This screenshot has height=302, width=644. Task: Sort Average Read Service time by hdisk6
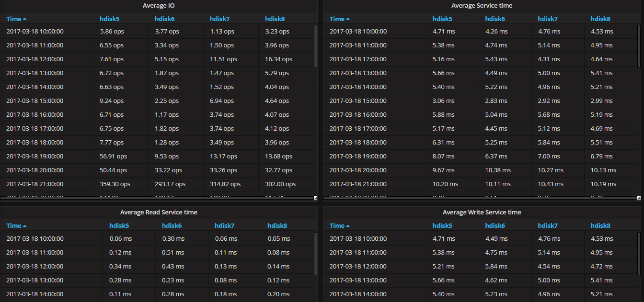pyautogui.click(x=172, y=225)
